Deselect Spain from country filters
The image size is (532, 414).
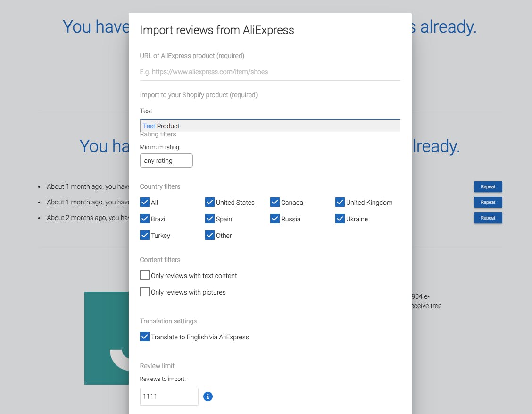coord(210,219)
